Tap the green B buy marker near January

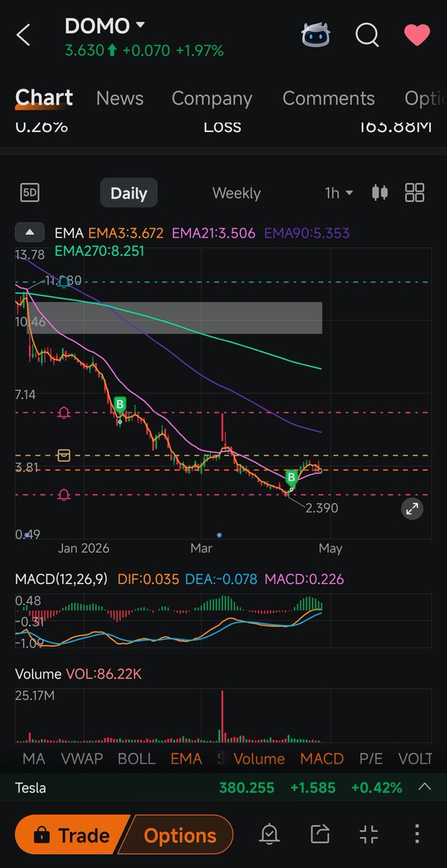(x=120, y=404)
